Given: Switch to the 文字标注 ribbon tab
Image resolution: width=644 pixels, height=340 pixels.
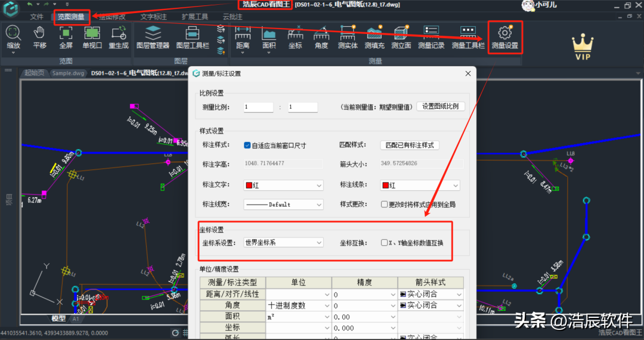Looking at the screenshot, I should pyautogui.click(x=154, y=17).
